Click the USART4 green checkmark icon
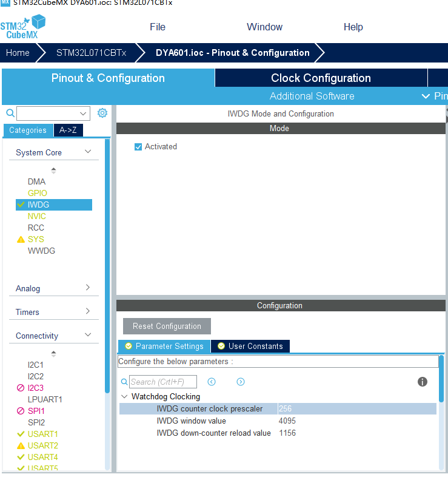This screenshot has height=477, width=448. click(x=21, y=457)
